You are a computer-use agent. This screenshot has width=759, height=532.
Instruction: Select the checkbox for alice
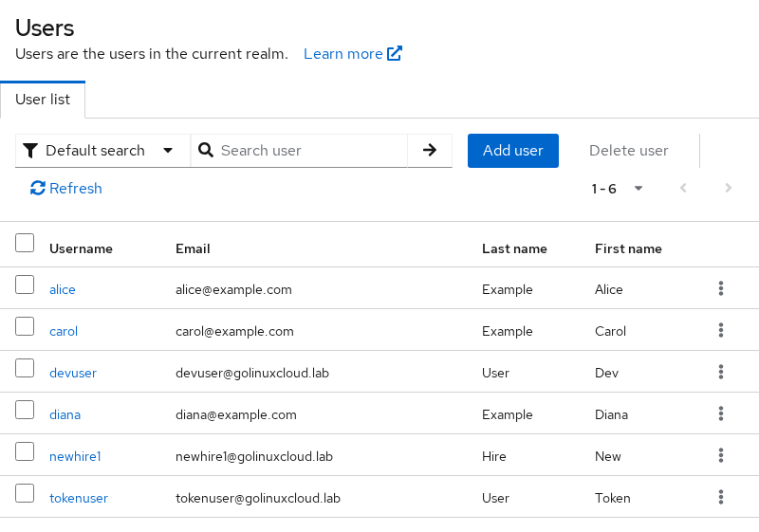pyautogui.click(x=25, y=284)
